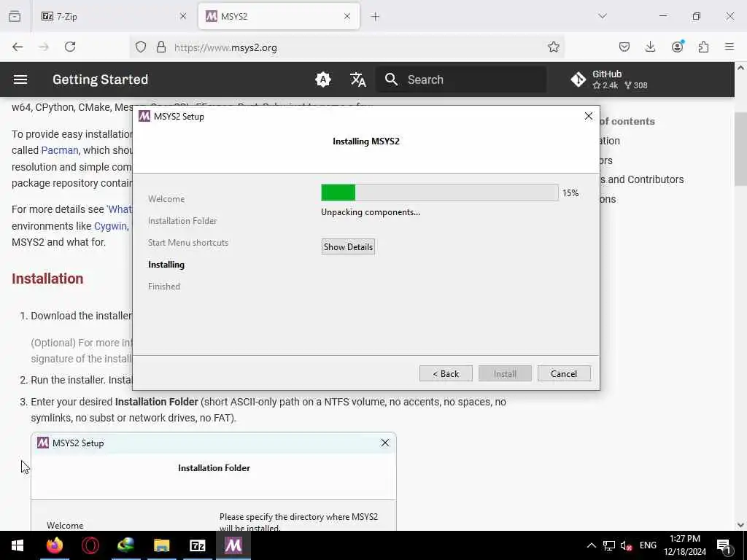Save page to Pocket
Screen dimensions: 747x560
coord(624,47)
